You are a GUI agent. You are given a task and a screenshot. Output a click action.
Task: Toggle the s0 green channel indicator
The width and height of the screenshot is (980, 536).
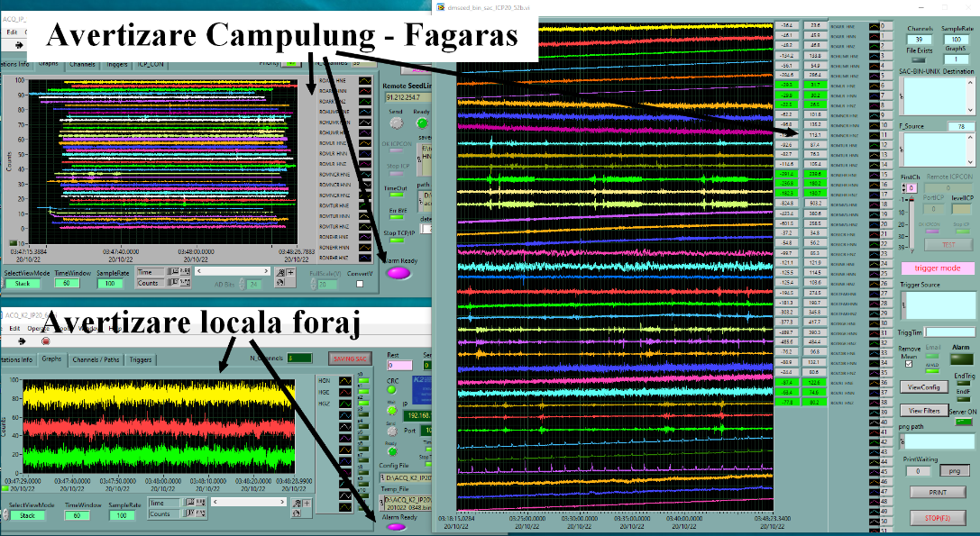363,380
